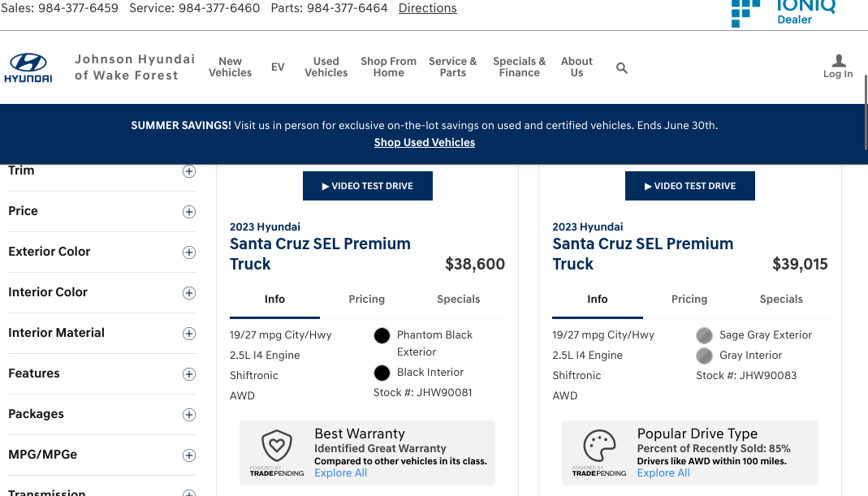Viewport: 868px width, 496px height.
Task: Click the Phantom Black exterior color swatch
Action: tap(382, 336)
